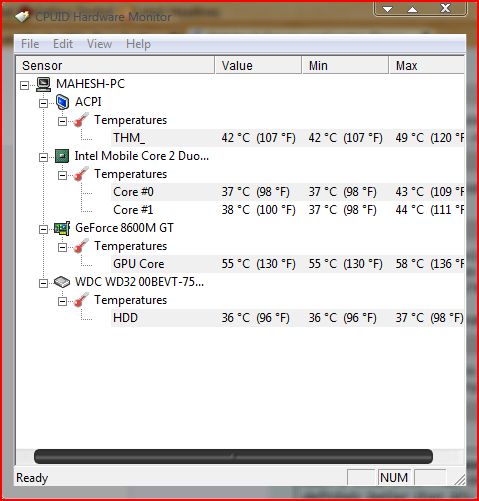Click thermometer icon under ACPI Temperatures

tap(81, 120)
